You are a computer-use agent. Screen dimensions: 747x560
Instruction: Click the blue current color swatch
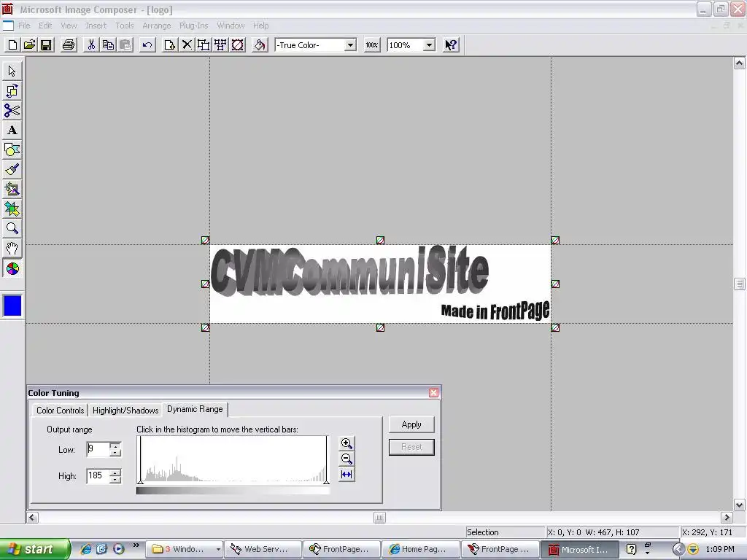[12, 306]
